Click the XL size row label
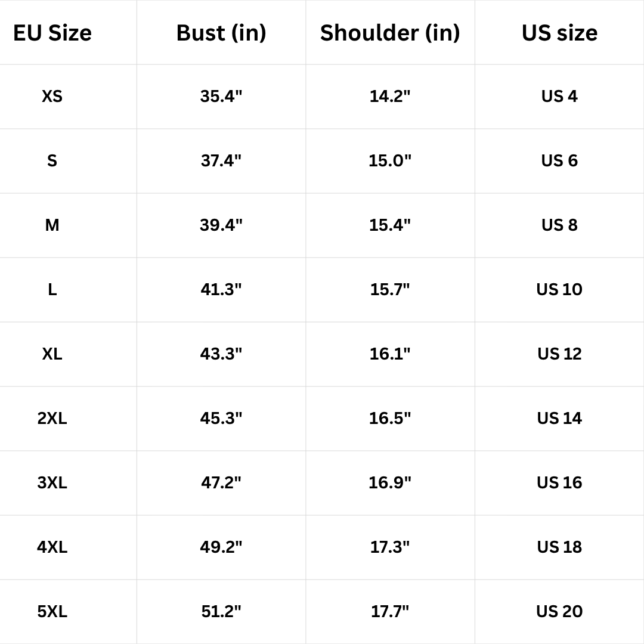The height and width of the screenshot is (644, 644). coord(52,354)
